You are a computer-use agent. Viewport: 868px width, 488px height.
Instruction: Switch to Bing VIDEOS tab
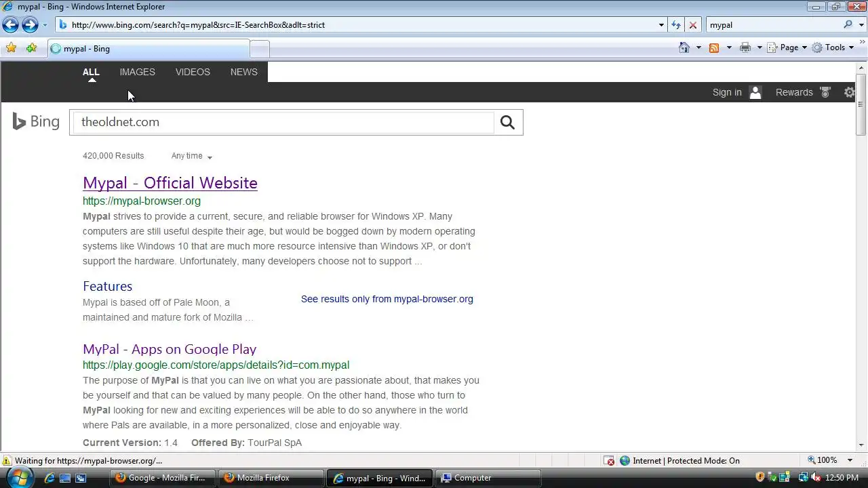pyautogui.click(x=193, y=72)
